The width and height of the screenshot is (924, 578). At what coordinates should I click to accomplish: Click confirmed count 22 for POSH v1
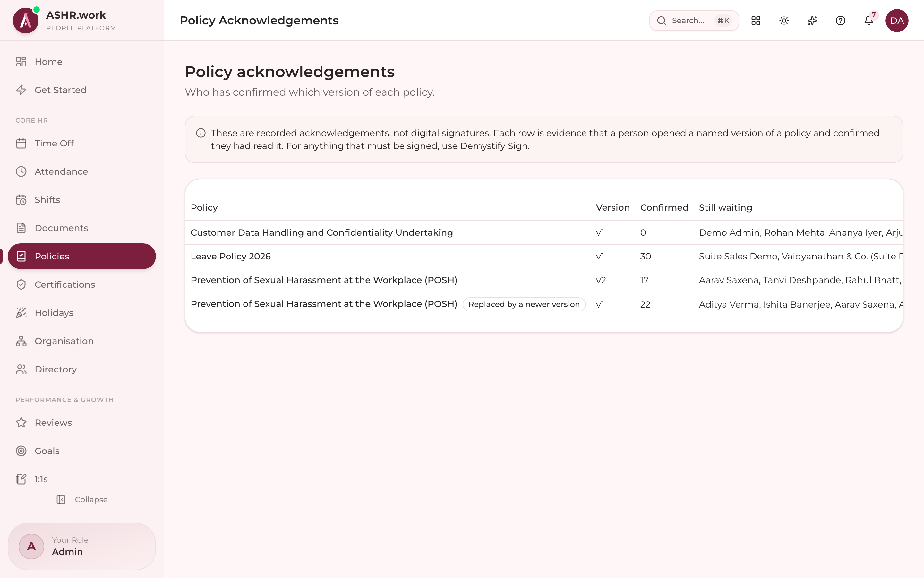point(645,305)
